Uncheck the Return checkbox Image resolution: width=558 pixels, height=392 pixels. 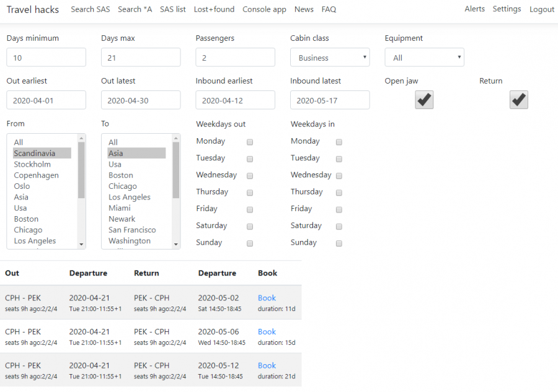tap(518, 99)
